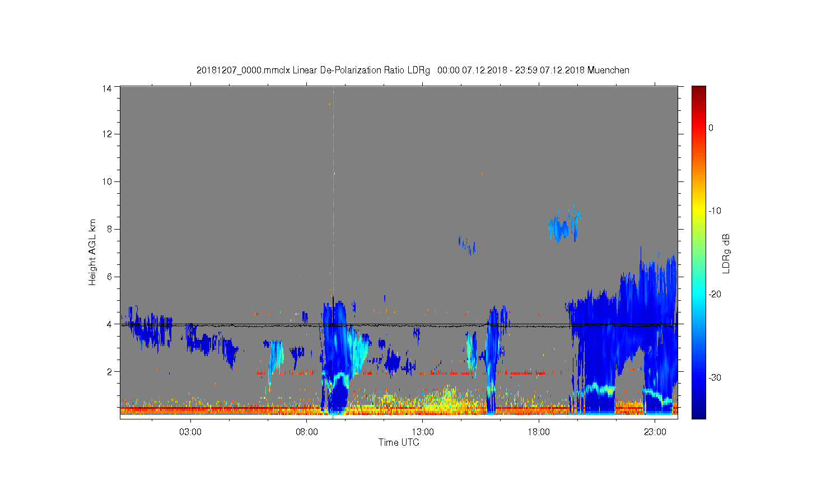This screenshot has width=840, height=504.
Task: Click the 'LDRg dB' colorbar label
Action: pos(726,253)
